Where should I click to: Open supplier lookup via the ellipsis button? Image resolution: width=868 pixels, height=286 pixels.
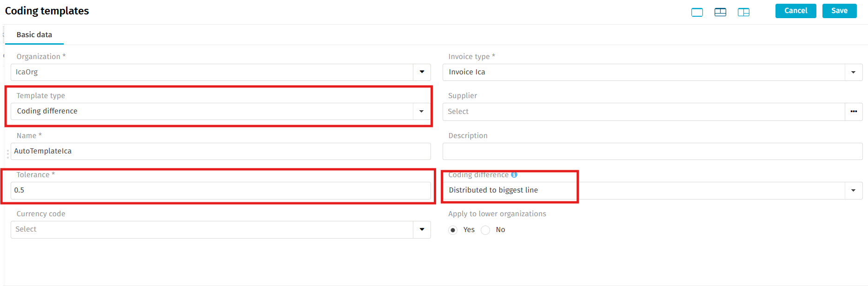point(854,112)
